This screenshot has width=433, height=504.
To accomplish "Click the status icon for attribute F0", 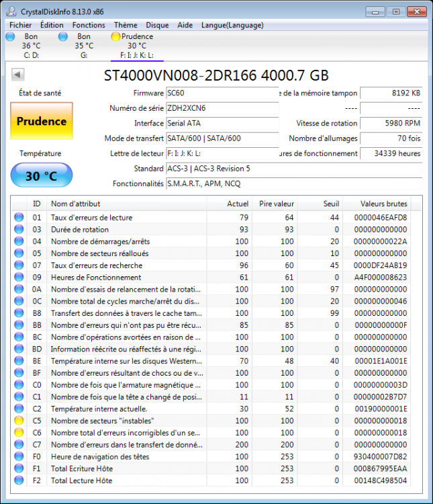I will click(x=19, y=456).
